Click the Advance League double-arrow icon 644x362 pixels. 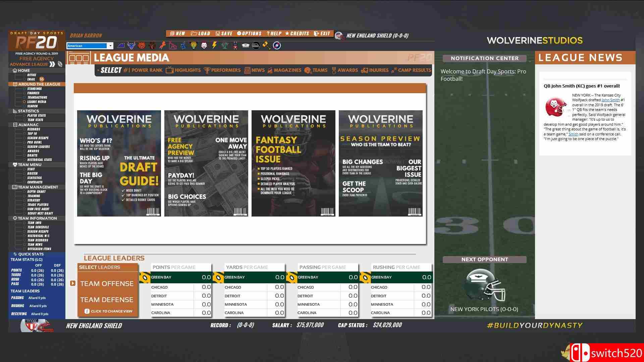(52, 64)
